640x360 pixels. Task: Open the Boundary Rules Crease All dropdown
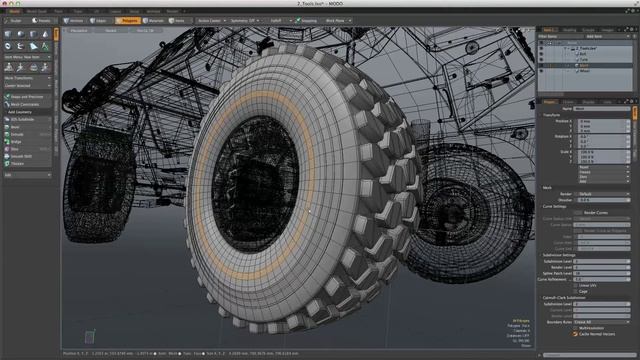tap(602, 322)
